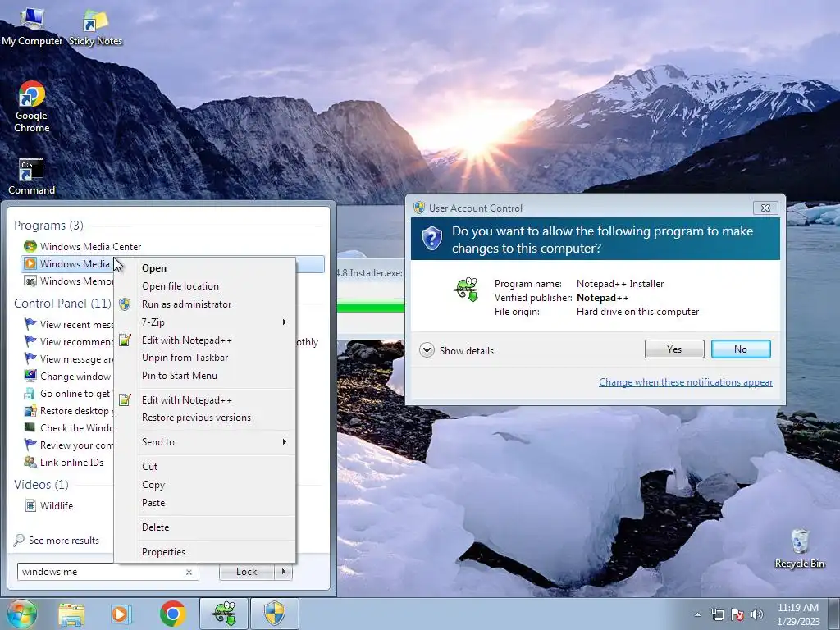Image resolution: width=840 pixels, height=630 pixels.
Task: Show hidden system tray icons
Action: point(697,614)
